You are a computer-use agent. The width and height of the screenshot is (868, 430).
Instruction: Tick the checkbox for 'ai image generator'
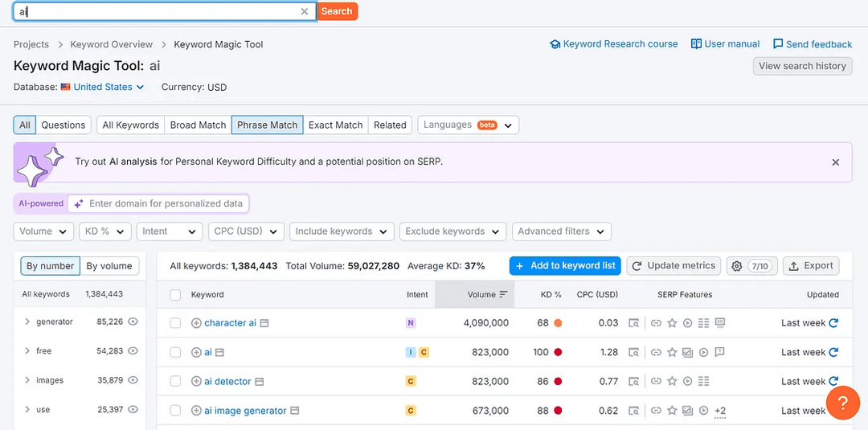click(x=175, y=411)
